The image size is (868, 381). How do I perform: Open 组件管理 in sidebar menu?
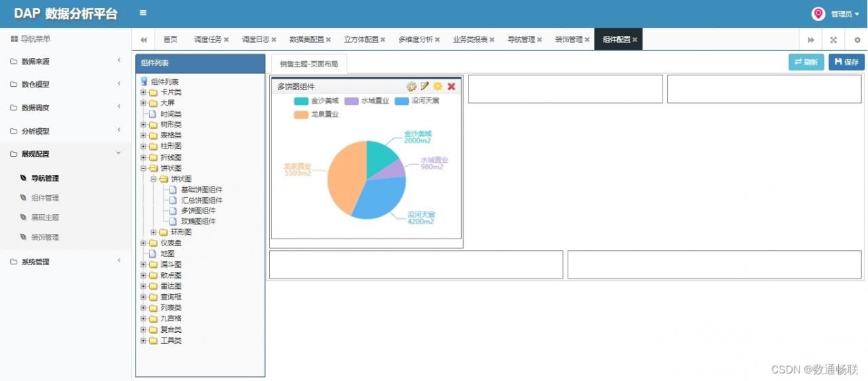coord(45,198)
